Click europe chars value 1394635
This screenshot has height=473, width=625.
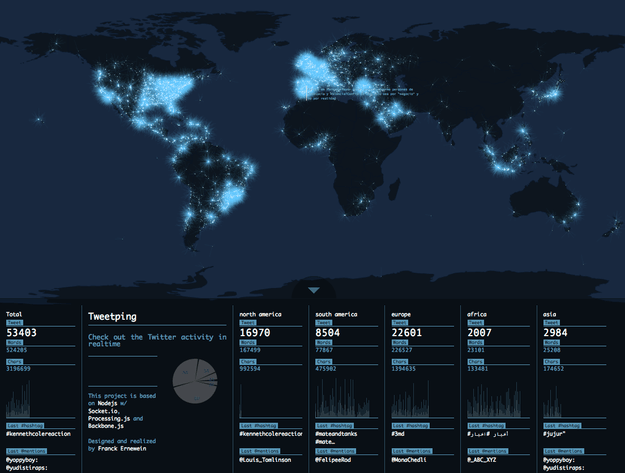pyautogui.click(x=403, y=369)
